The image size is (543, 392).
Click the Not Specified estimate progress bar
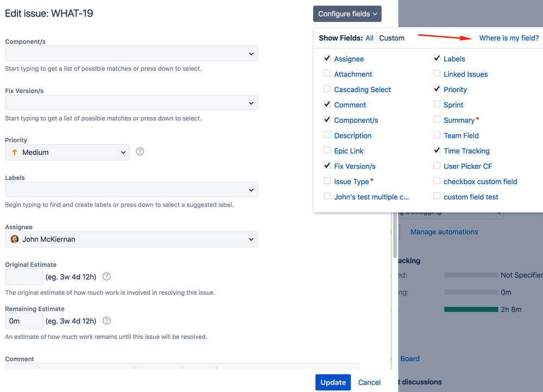(x=471, y=275)
